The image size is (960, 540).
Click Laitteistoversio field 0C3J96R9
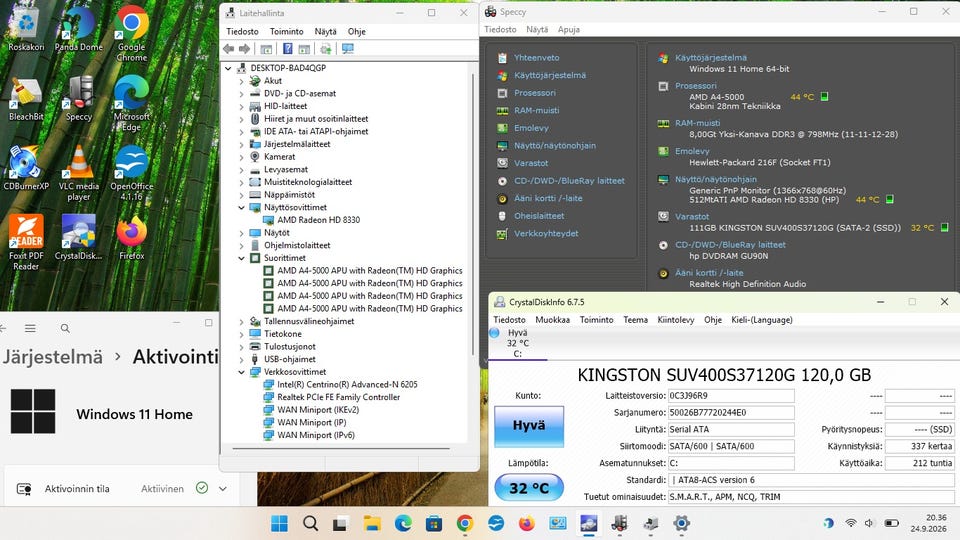[731, 396]
